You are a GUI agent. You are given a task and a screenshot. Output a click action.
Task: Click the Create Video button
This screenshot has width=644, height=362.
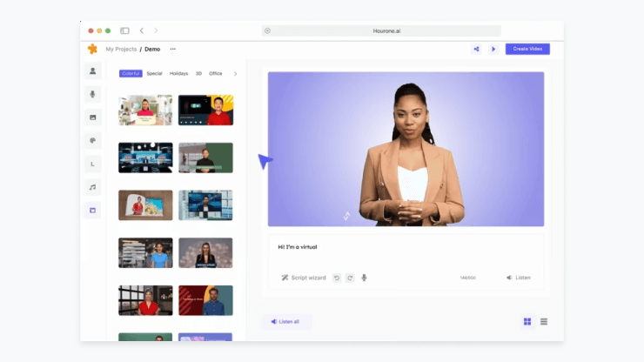tap(527, 49)
